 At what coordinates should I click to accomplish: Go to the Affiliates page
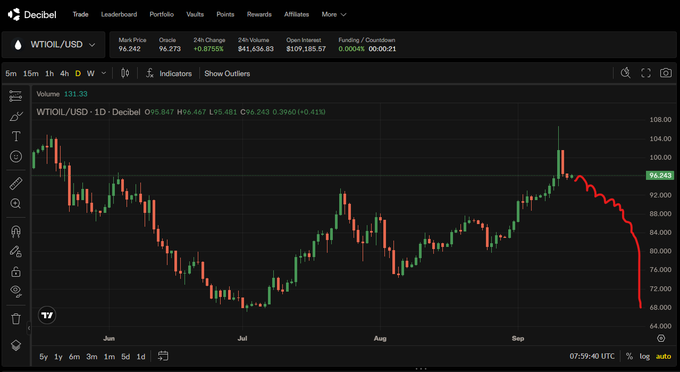(x=296, y=14)
